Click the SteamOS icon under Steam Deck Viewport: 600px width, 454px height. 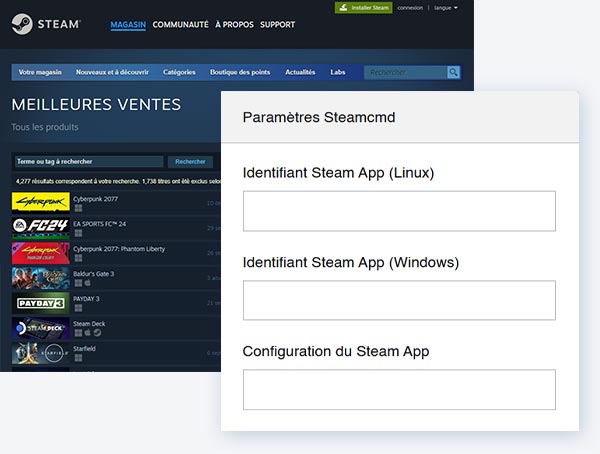97,333
